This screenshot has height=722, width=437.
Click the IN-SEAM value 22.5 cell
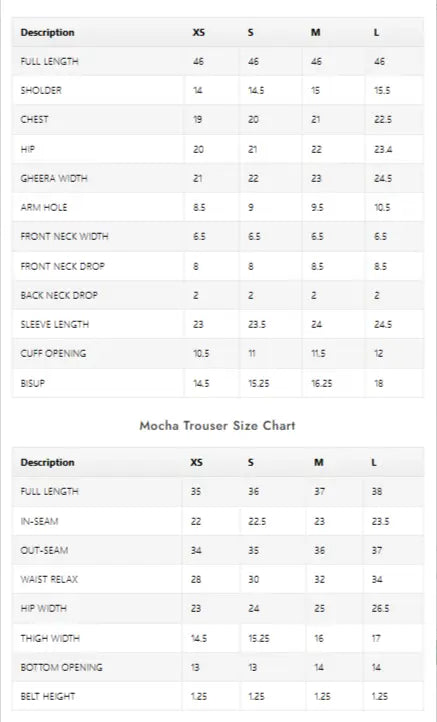[257, 521]
